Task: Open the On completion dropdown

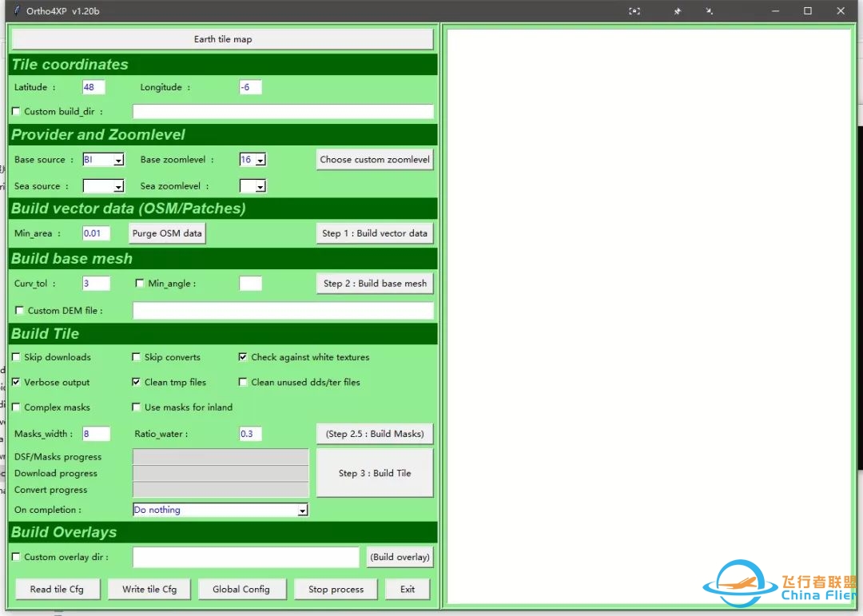Action: pyautogui.click(x=302, y=511)
